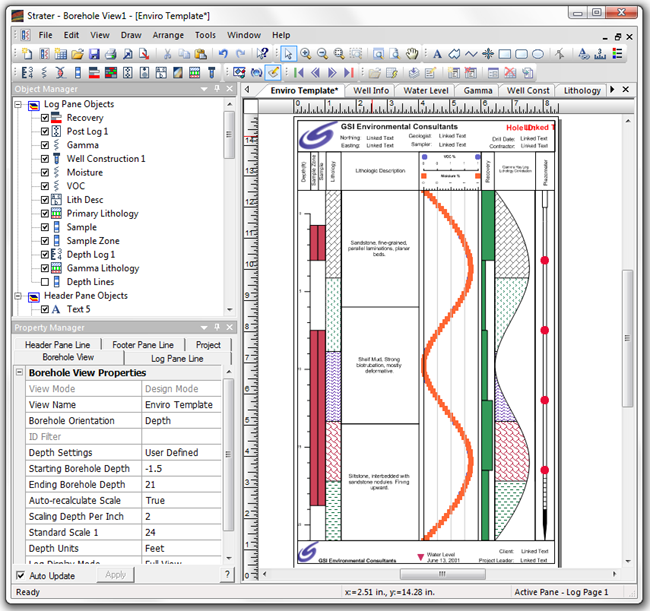
Task: Click the Save disk icon in toolbar
Action: [94, 53]
